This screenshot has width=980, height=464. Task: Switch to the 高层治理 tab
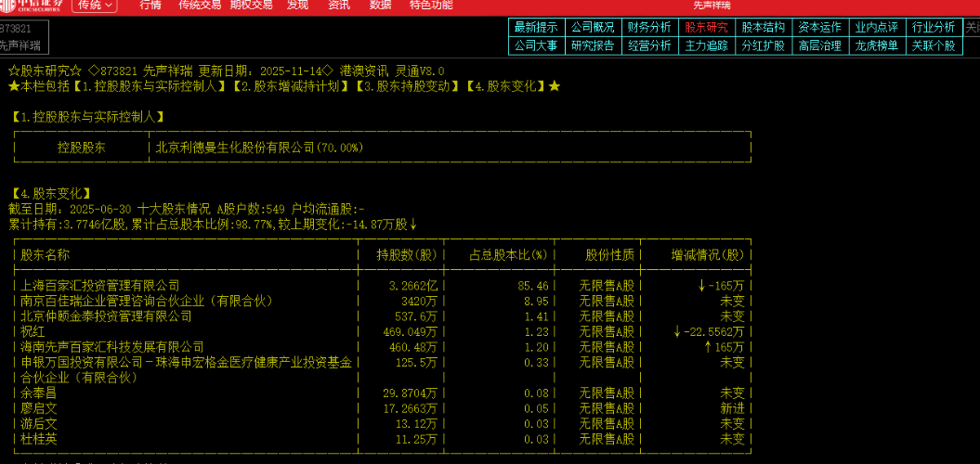tap(820, 45)
